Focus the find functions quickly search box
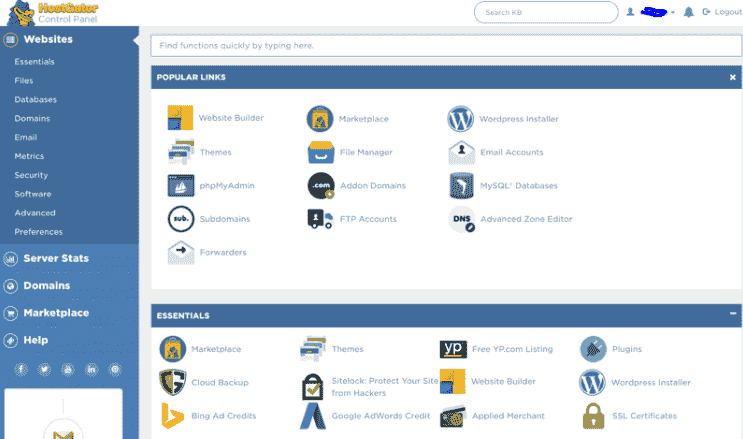 (x=446, y=46)
